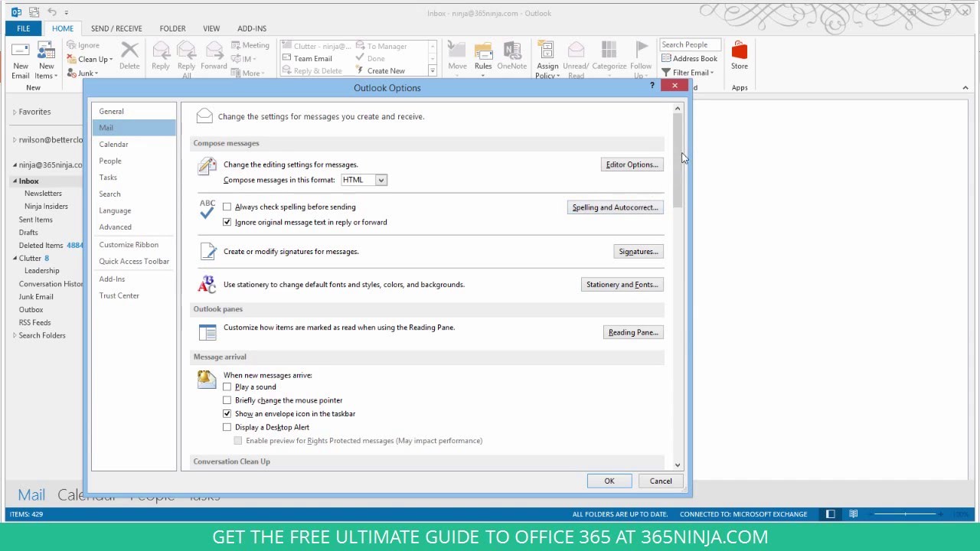Click the scrollbar down arrow in options dialog
The image size is (980, 551).
tap(678, 465)
